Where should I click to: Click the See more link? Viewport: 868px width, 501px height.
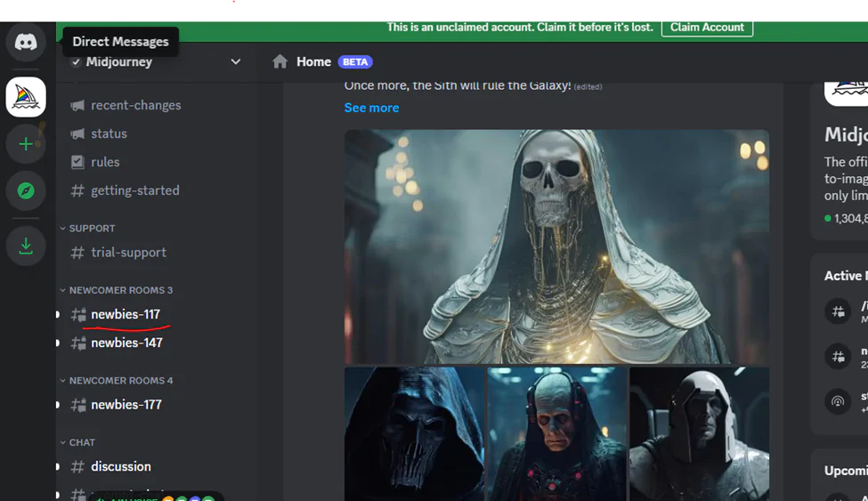[x=371, y=108]
